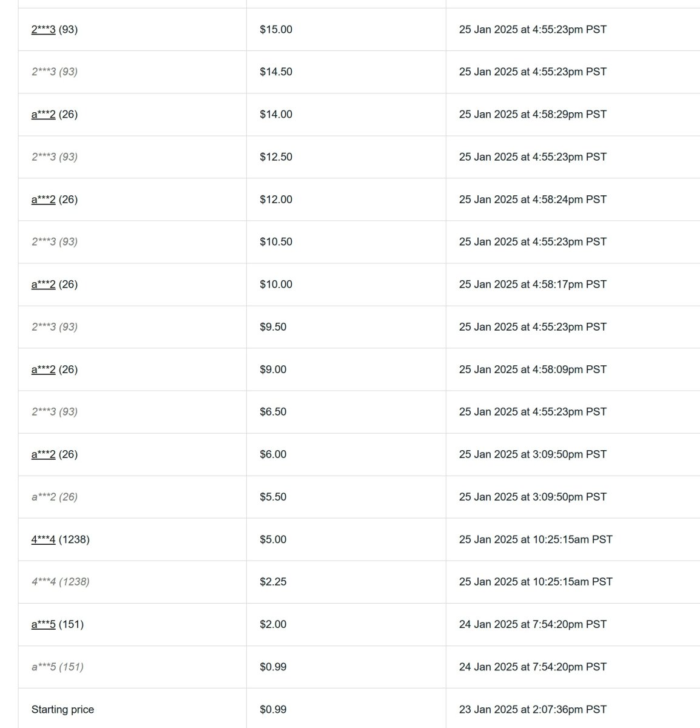Select a***2 bidder link for $10.00 bid
700x728 pixels.
(x=43, y=285)
